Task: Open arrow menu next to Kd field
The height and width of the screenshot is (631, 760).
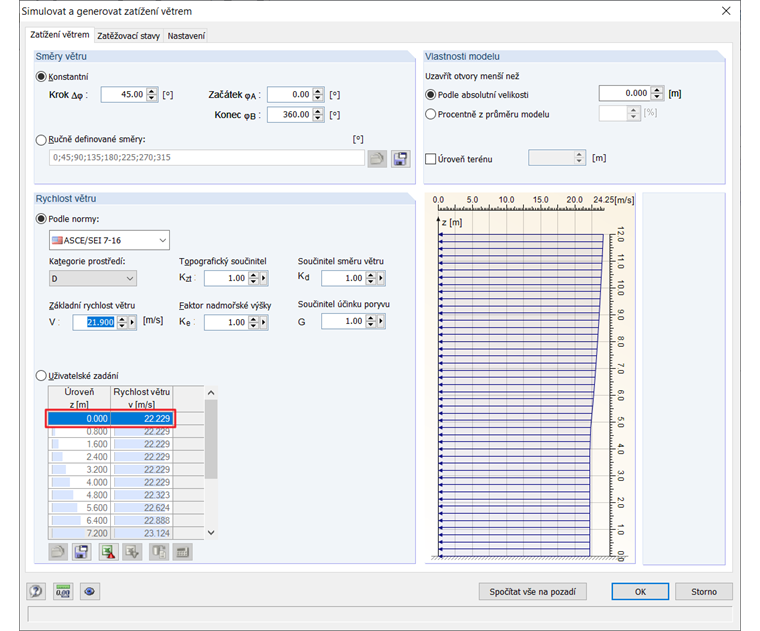Action: (381, 278)
